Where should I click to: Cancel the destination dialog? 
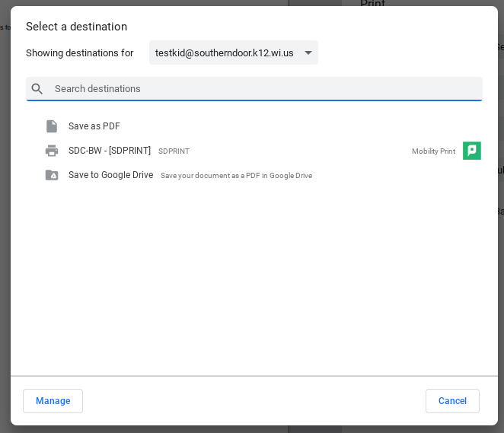452,401
